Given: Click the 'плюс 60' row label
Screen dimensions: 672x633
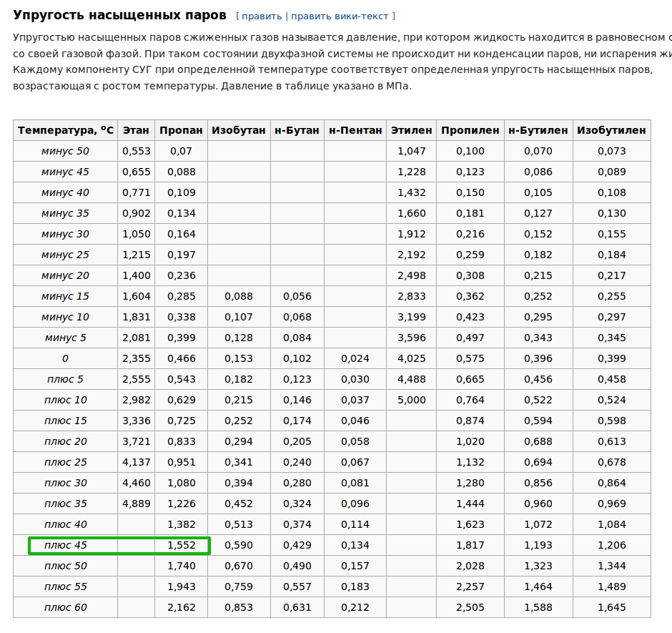Looking at the screenshot, I should pyautogui.click(x=65, y=608).
